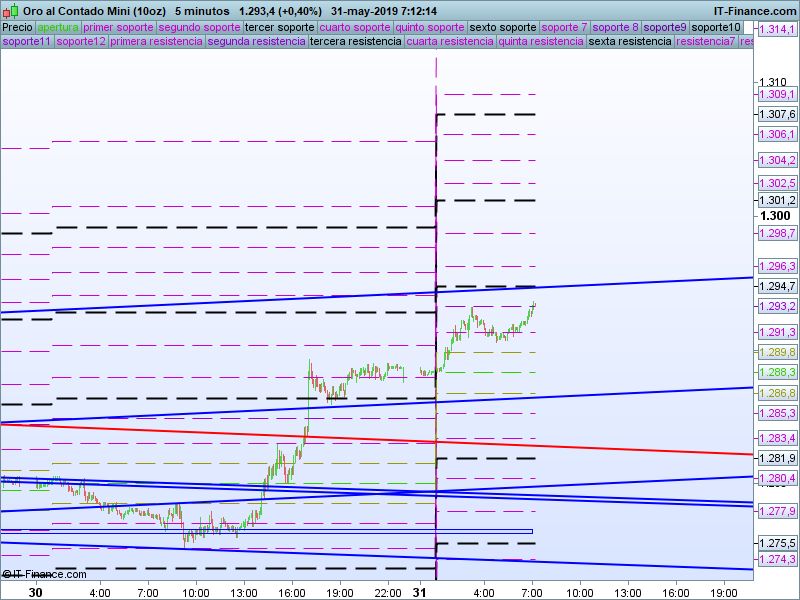
Task: Click the day 31 marker on time axis
Action: pyautogui.click(x=423, y=592)
